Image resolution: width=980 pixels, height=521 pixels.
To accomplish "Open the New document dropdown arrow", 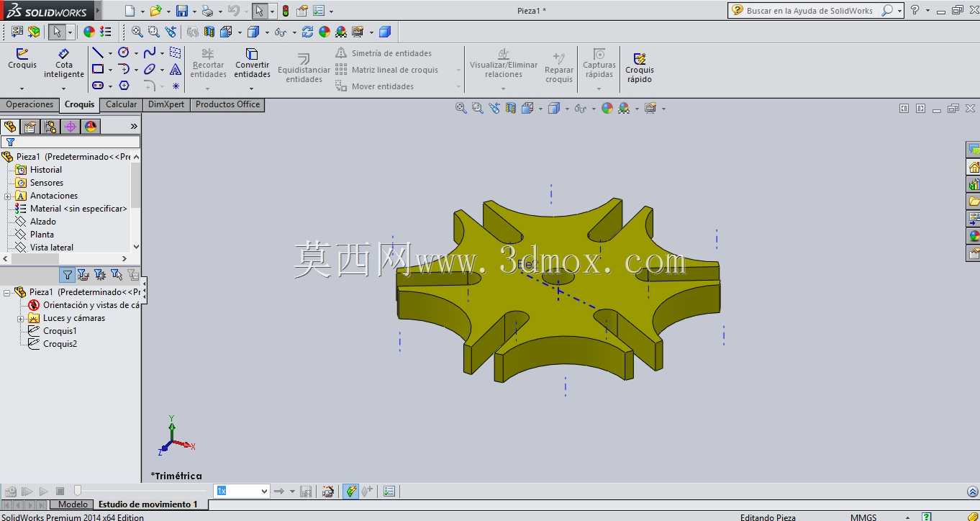I will (x=142, y=12).
